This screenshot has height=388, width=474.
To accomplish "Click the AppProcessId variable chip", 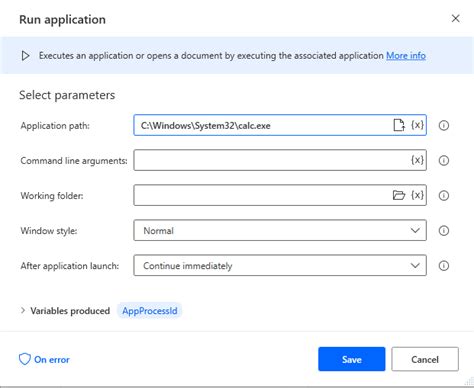I will coord(150,311).
